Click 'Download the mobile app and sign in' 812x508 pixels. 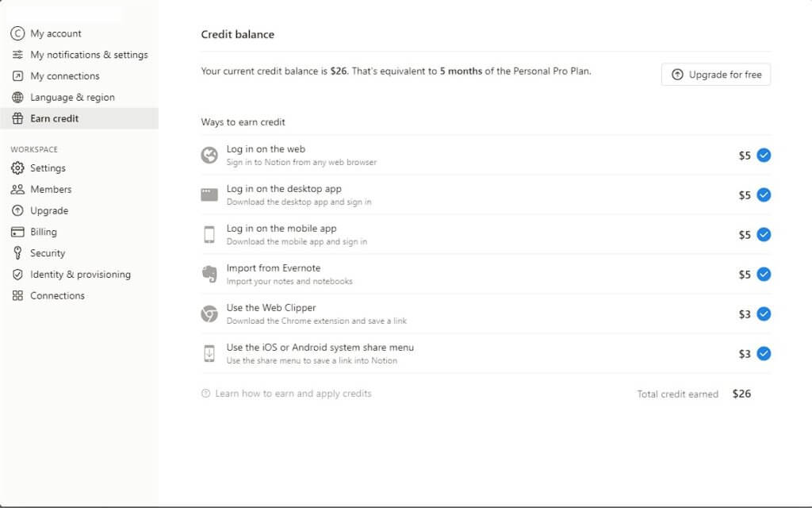tap(297, 241)
